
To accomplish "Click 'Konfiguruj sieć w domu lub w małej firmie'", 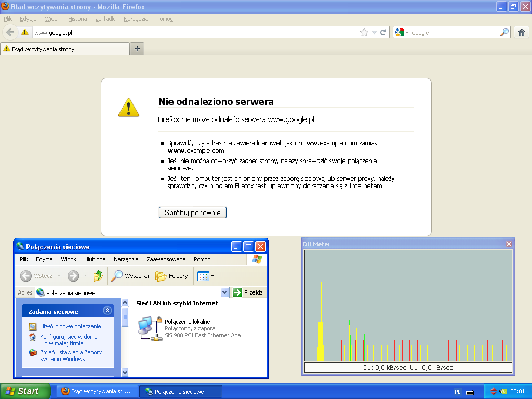I will coord(69,340).
